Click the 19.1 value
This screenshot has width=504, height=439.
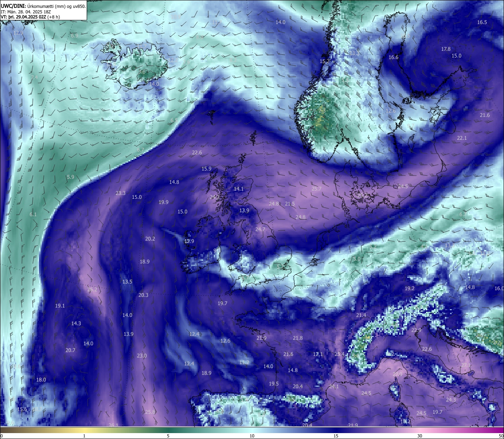pyautogui.click(x=60, y=306)
